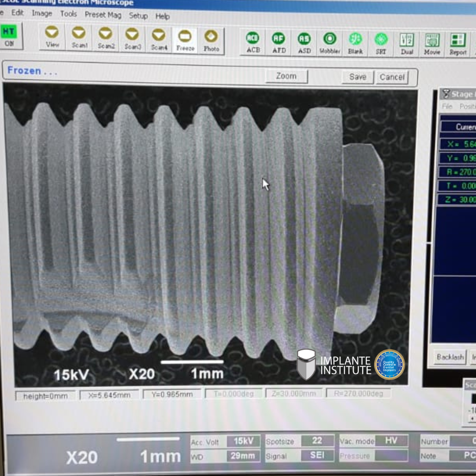This screenshot has height=476, width=476.
Task: Open the Tools menu
Action: click(x=68, y=14)
